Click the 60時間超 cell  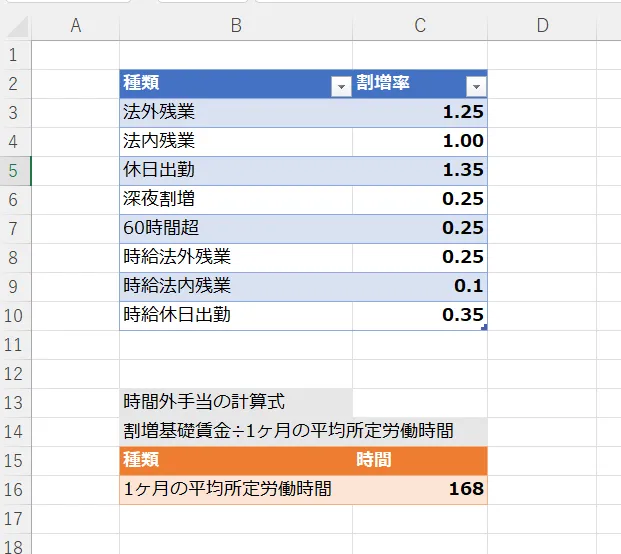coord(236,228)
